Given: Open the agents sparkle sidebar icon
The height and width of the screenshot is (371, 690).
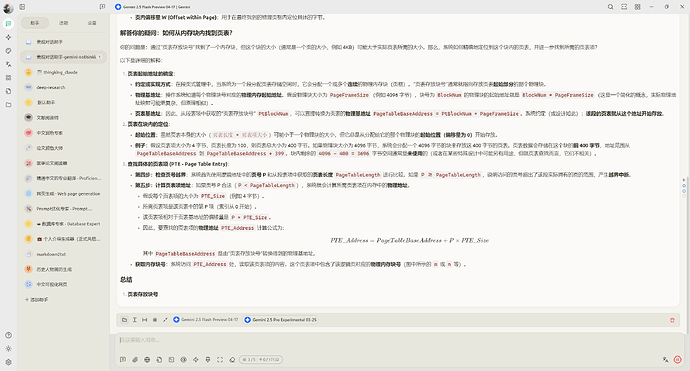Looking at the screenshot, I should (x=8, y=37).
